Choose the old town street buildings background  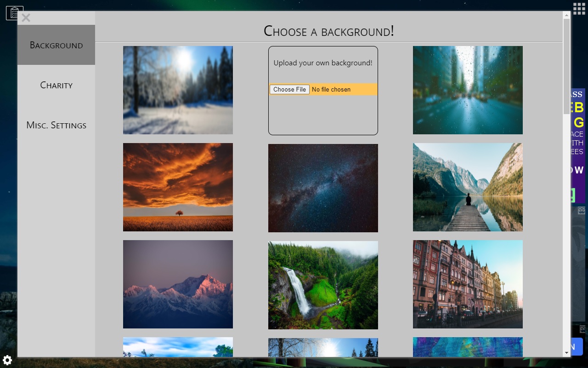click(468, 284)
